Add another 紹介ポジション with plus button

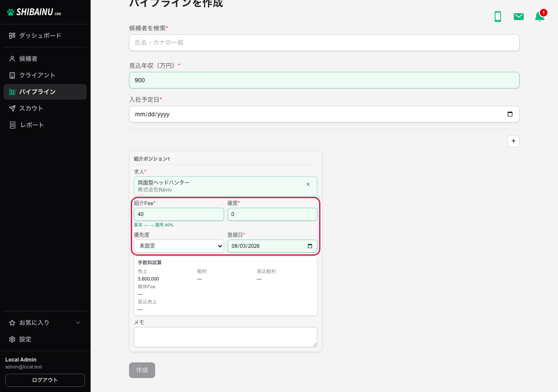pyautogui.click(x=514, y=141)
